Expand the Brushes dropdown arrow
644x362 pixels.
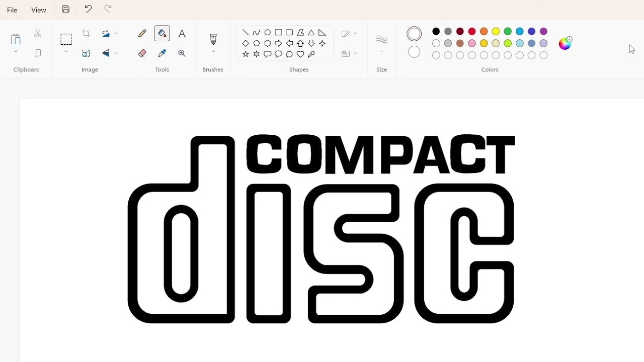point(213,51)
